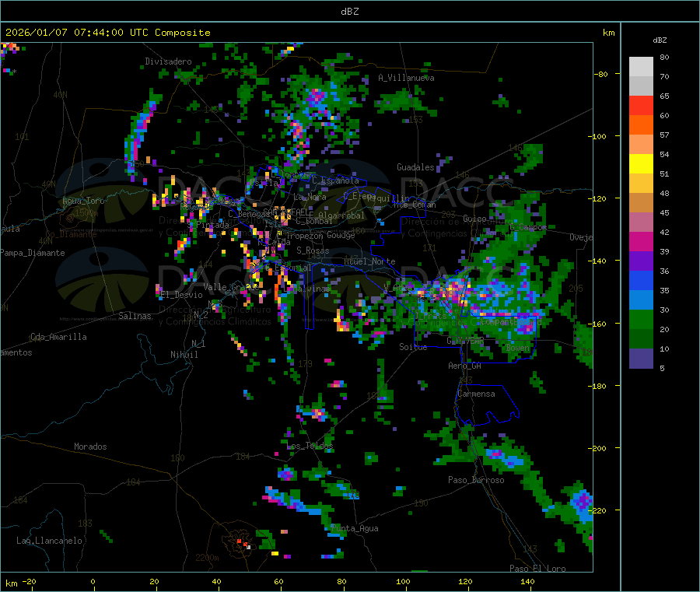The height and width of the screenshot is (592, 700).
Task: Click the -200 km vertical axis tick
Action: [x=599, y=448]
